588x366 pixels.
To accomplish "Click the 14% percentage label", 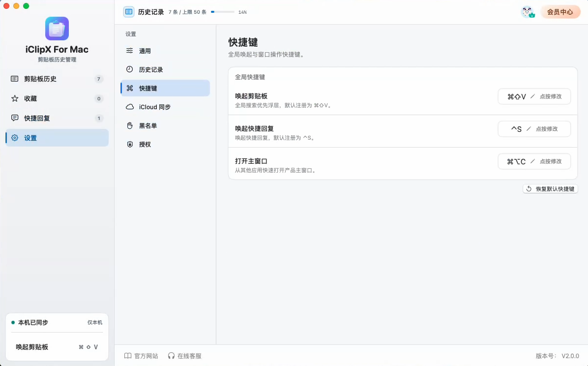I will 243,12.
